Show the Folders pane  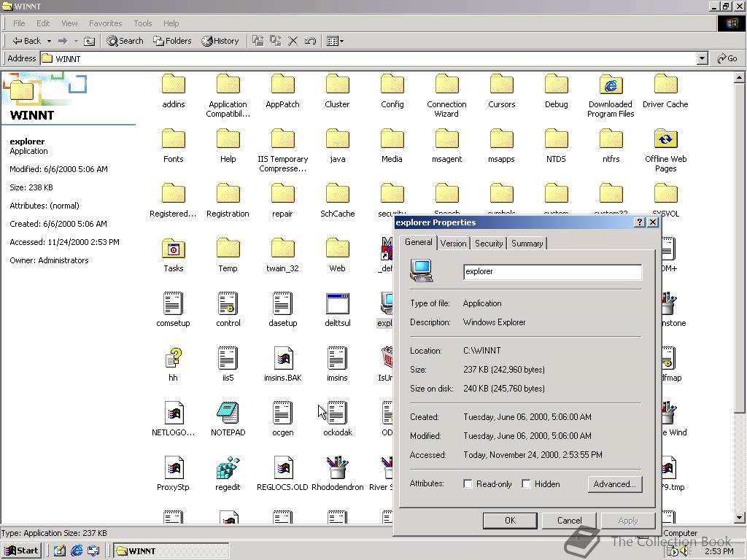click(x=172, y=41)
